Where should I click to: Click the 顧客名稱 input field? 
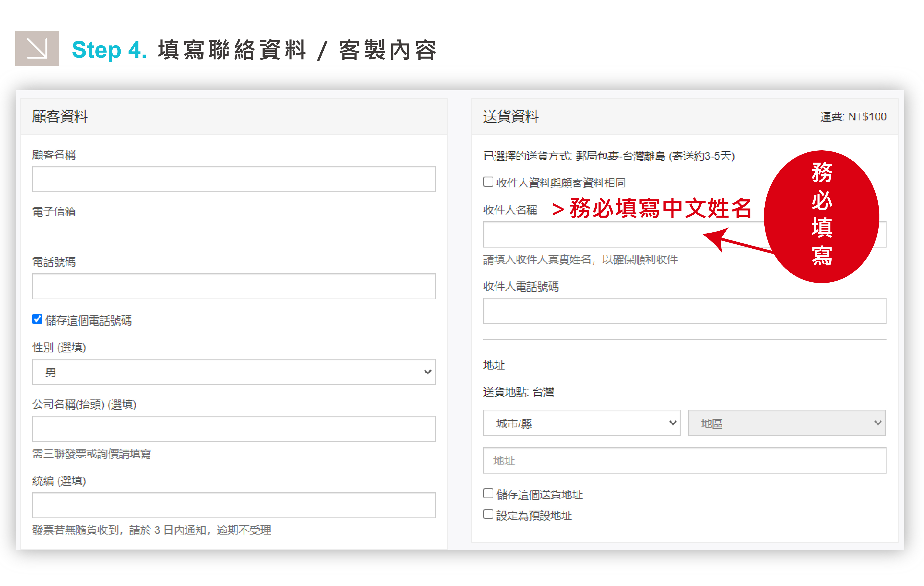[234, 179]
